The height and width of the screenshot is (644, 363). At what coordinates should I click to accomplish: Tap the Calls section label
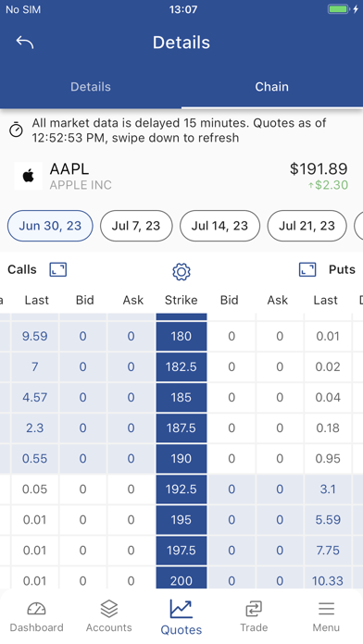tap(22, 270)
